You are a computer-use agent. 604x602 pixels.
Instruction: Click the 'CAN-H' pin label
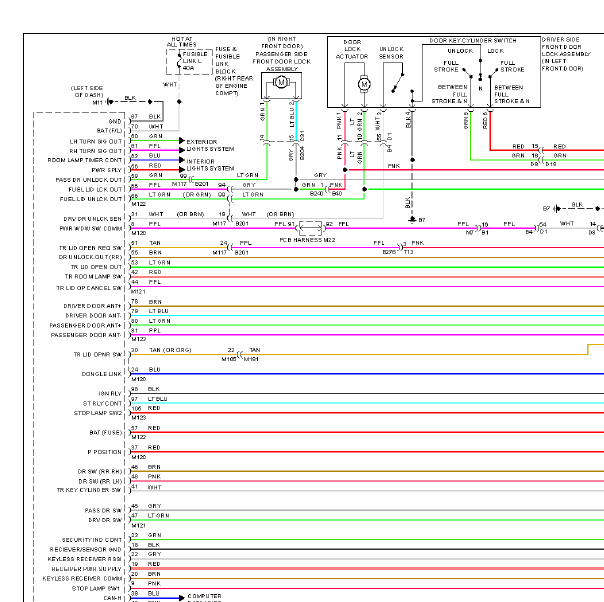coord(112,598)
